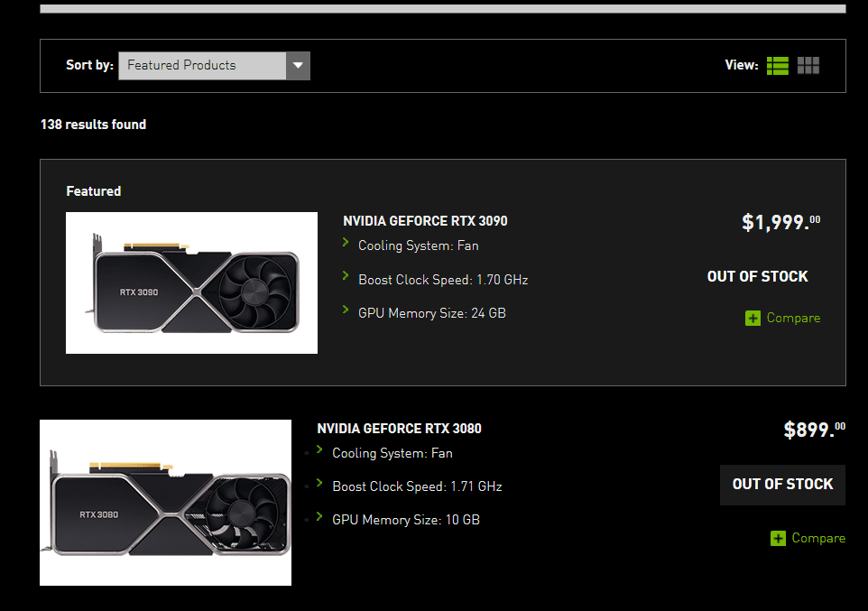
Task: Open NVIDIA GEFORCE RTX 3080 product title
Action: click(x=399, y=428)
